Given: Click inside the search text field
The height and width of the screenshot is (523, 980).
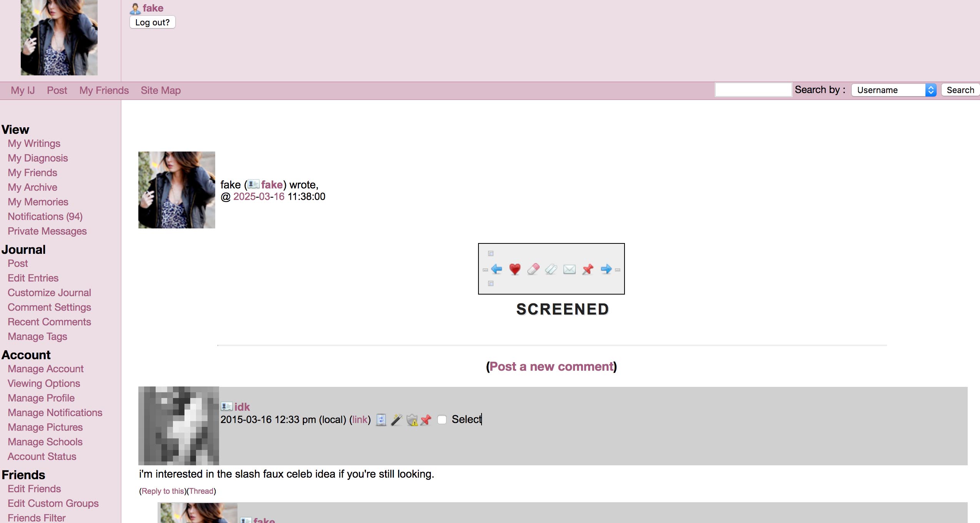Looking at the screenshot, I should [752, 89].
